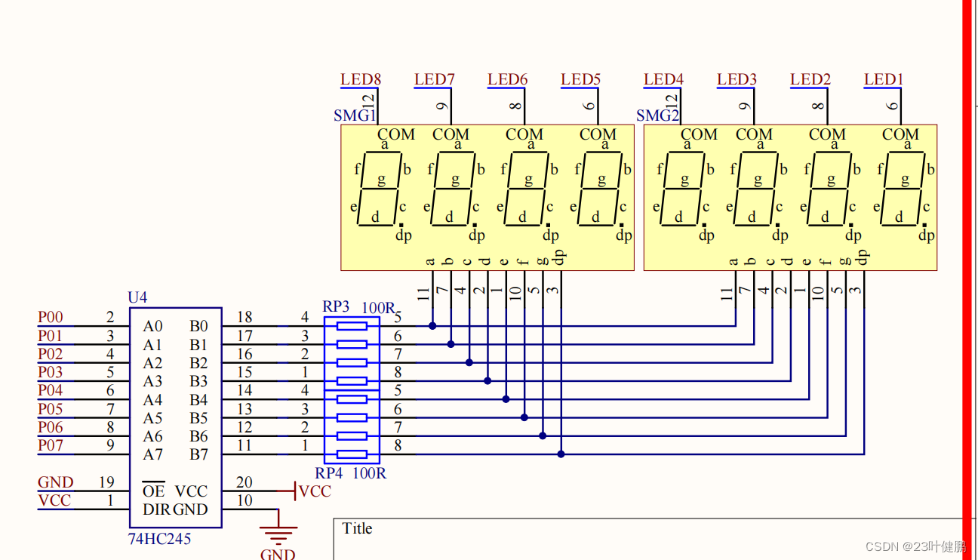Click the 100R value beside RP4
978x560 pixels.
370,473
